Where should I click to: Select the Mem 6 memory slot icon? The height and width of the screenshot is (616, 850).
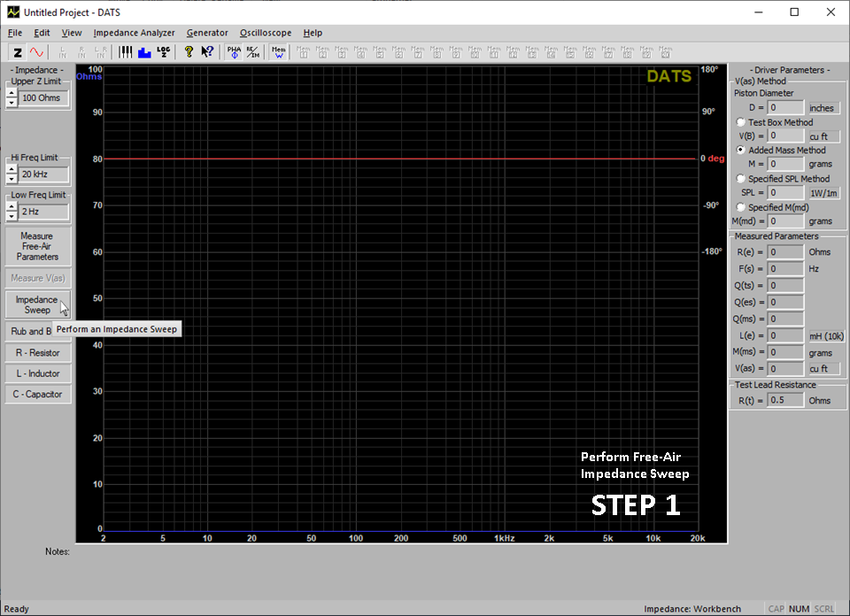tap(398, 52)
